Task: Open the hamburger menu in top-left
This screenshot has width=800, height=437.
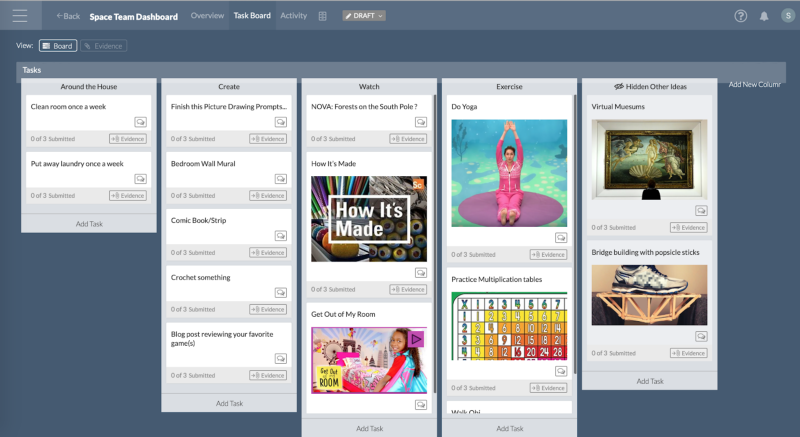Action: [x=20, y=16]
